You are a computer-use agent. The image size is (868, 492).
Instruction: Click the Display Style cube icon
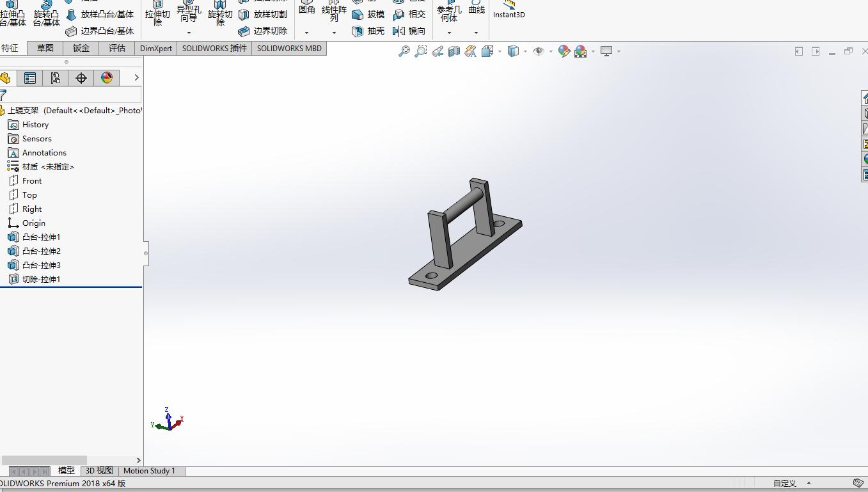pos(513,51)
